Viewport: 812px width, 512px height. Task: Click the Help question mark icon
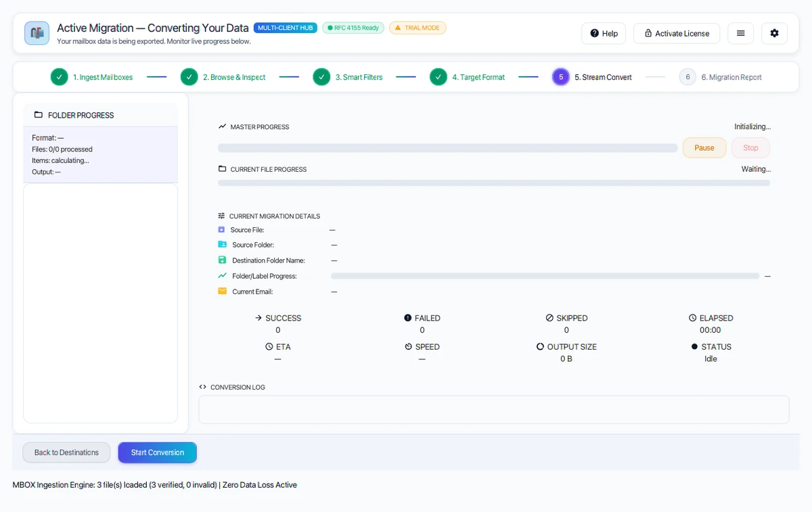tap(594, 33)
